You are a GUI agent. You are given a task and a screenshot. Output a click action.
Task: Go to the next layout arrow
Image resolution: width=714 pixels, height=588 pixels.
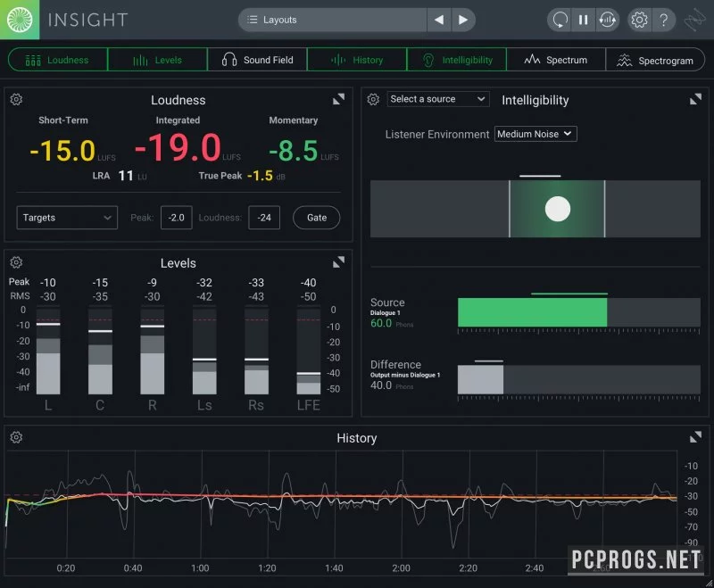tap(463, 20)
